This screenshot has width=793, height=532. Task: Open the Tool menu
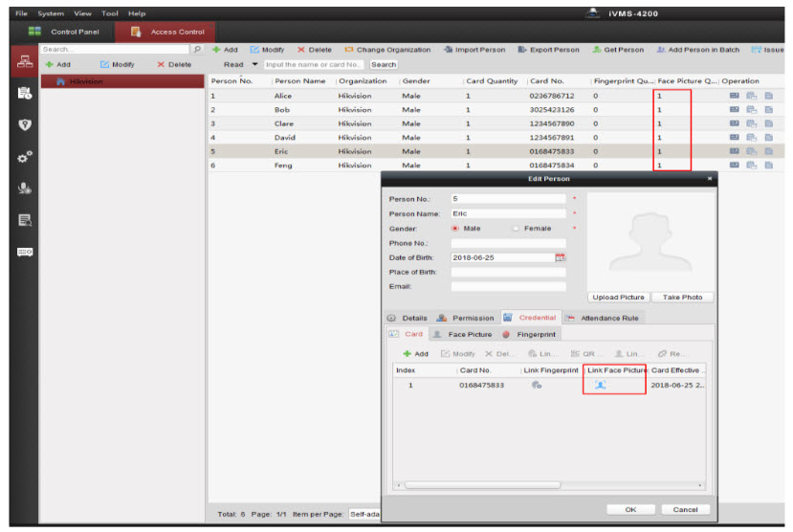pyautogui.click(x=110, y=13)
